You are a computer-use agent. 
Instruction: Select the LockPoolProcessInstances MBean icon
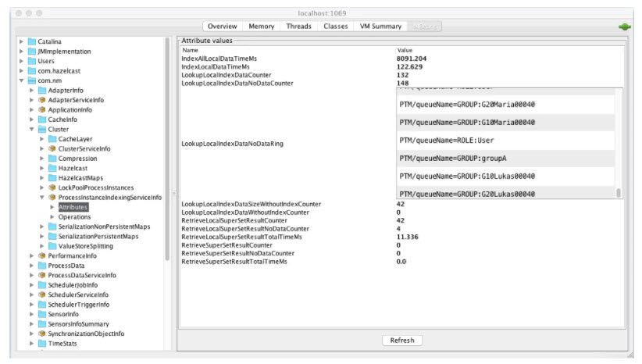pos(52,187)
